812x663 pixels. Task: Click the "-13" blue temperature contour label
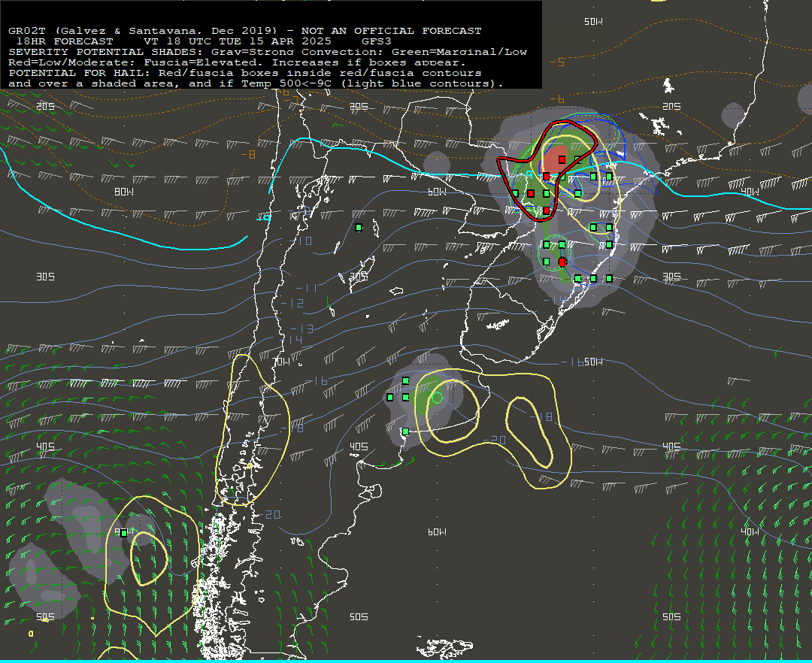point(302,328)
